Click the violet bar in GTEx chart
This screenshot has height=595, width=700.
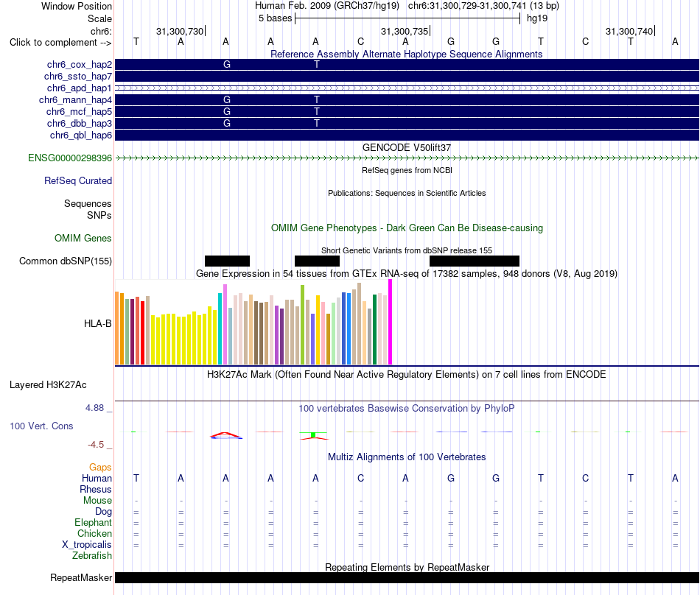pyautogui.click(x=225, y=324)
